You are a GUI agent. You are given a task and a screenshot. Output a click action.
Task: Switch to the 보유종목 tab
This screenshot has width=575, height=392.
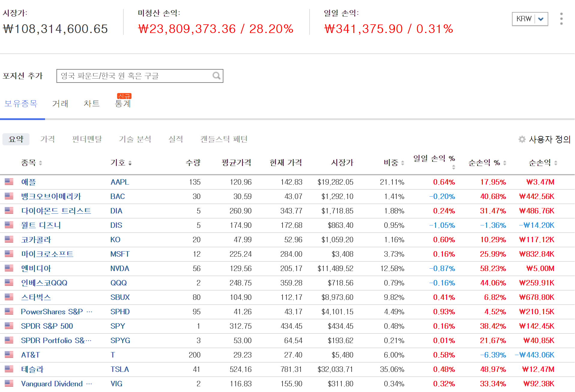tap(21, 104)
